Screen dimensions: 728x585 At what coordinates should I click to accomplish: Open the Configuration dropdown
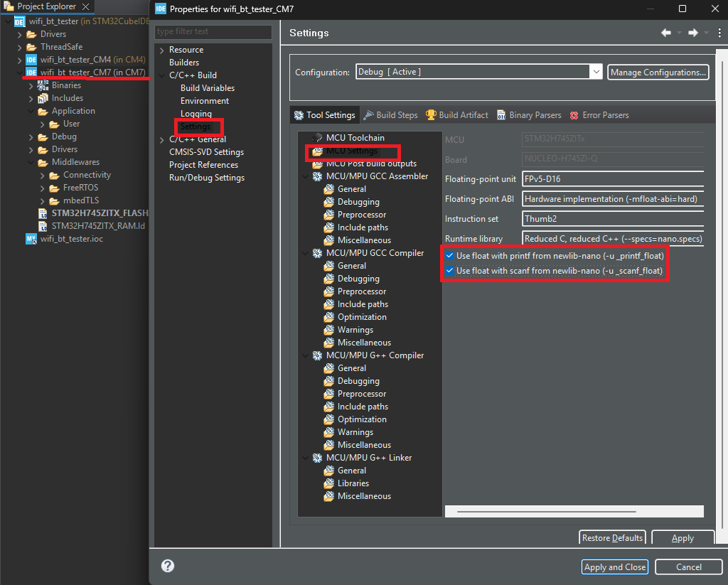coord(596,72)
